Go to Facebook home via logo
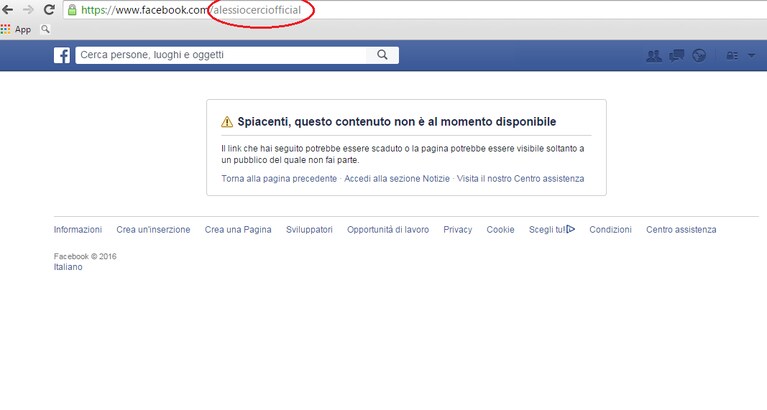767x410 pixels. pos(62,55)
